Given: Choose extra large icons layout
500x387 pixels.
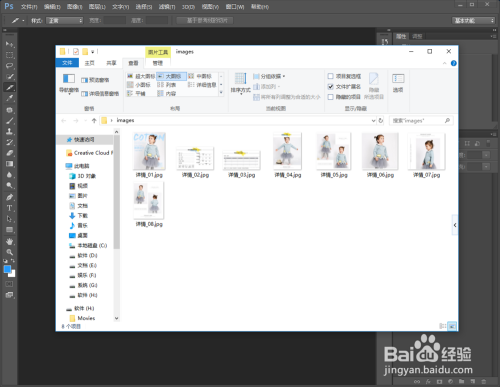Looking at the screenshot, I should (141, 76).
